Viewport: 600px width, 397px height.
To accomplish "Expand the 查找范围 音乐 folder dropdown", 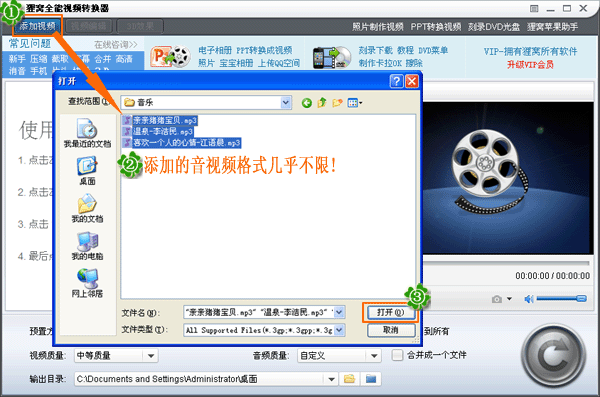I will click(x=285, y=102).
